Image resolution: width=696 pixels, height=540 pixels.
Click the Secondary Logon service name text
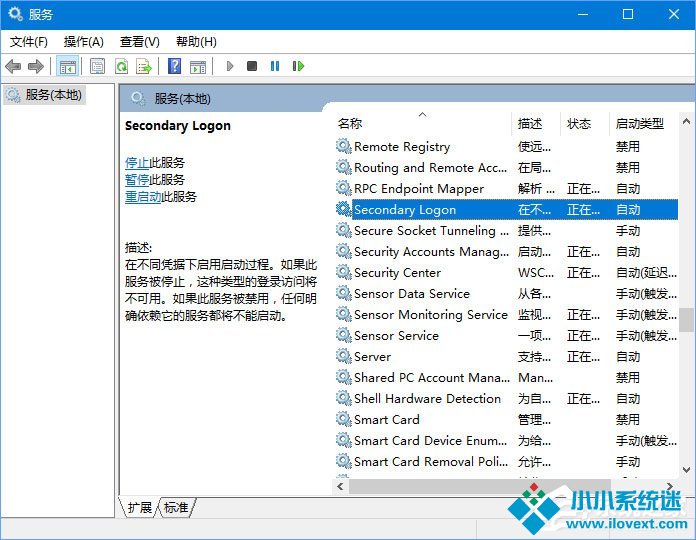[405, 209]
